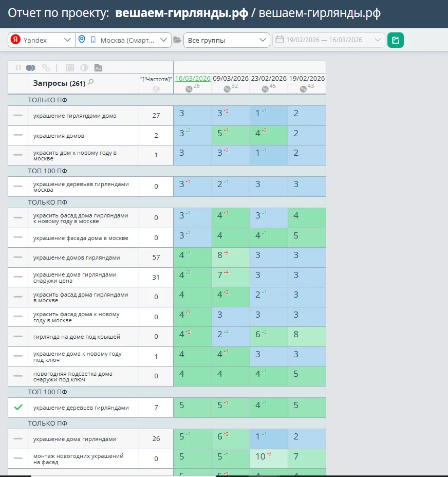Click the query украшение домов гирляндами
The width and height of the screenshot is (448, 477).
pos(77,258)
